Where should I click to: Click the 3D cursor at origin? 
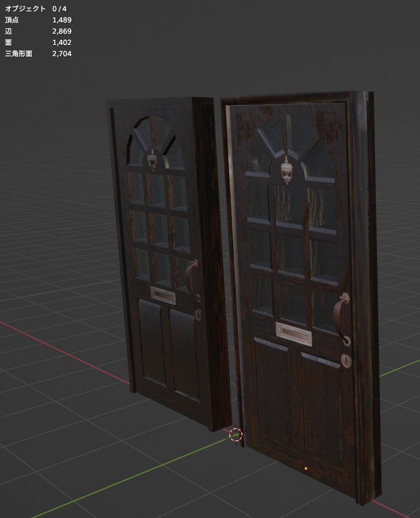point(236,434)
